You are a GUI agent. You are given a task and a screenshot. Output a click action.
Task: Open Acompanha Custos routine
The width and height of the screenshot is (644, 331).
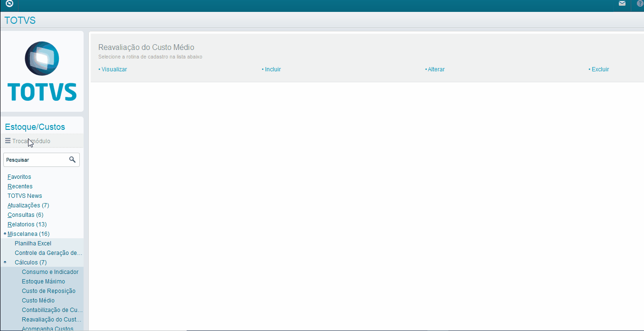click(47, 329)
